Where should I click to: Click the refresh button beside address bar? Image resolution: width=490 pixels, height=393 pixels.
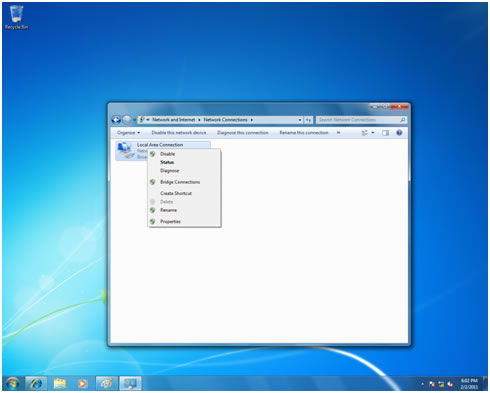coord(308,120)
